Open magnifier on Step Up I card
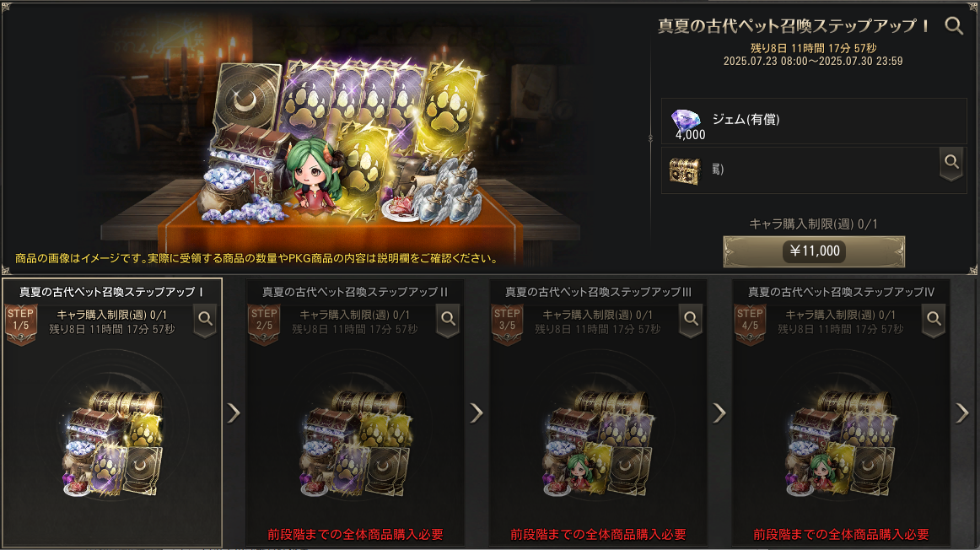The height and width of the screenshot is (550, 980). (205, 320)
